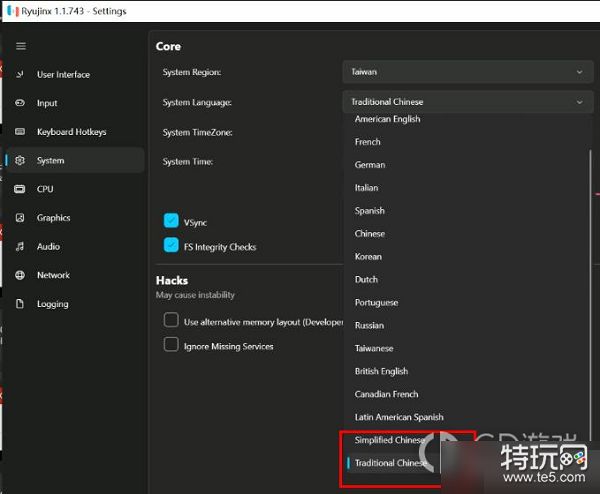
Task: Pick British English language option
Action: [x=381, y=371]
